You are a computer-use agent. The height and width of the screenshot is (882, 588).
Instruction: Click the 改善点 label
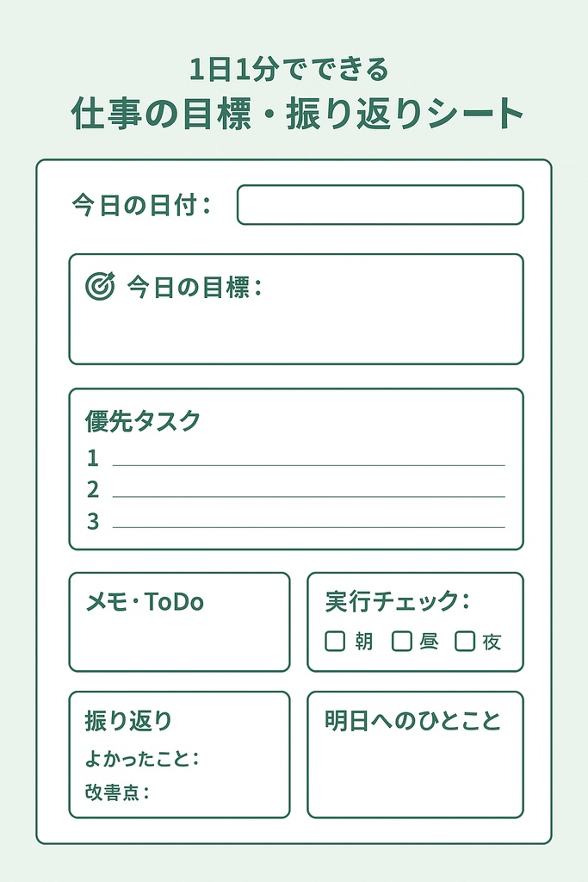(117, 792)
